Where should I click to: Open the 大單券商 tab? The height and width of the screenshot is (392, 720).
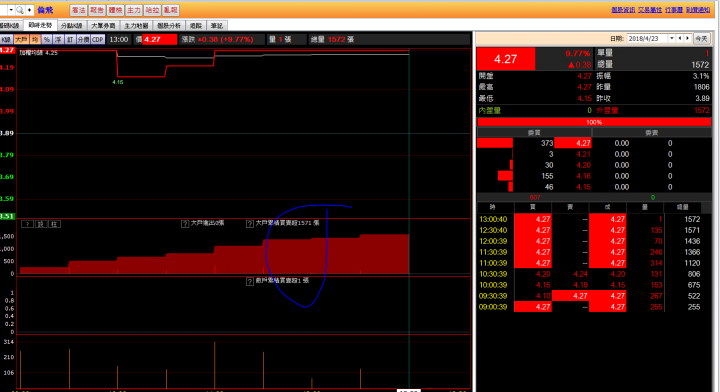103,26
